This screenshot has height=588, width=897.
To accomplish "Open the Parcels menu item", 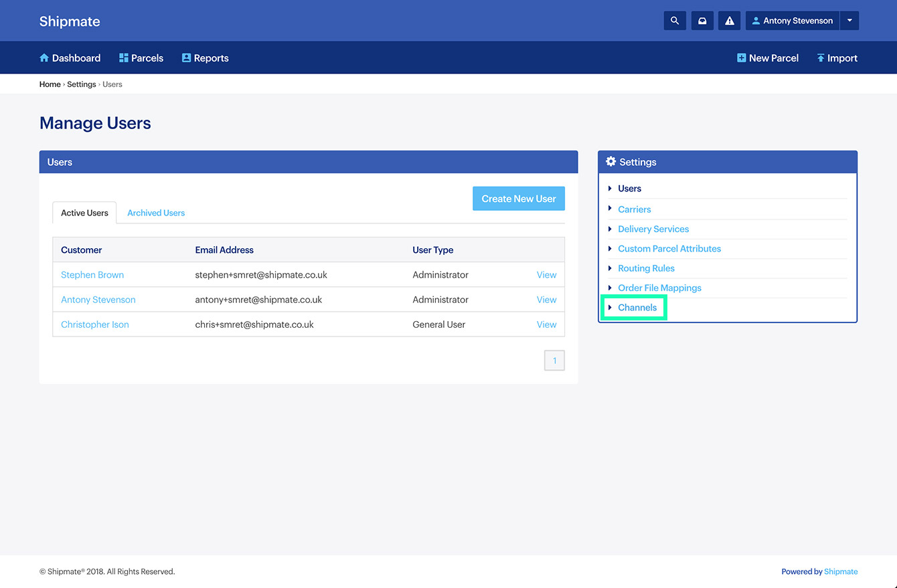I will click(141, 58).
